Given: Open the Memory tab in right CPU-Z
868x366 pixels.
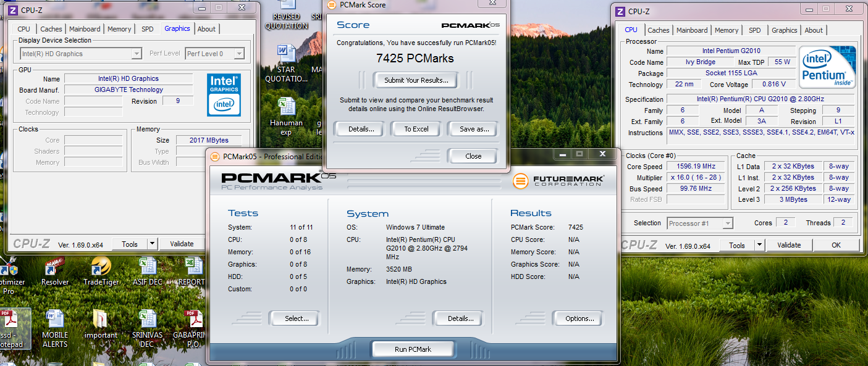Looking at the screenshot, I should pyautogui.click(x=727, y=30).
